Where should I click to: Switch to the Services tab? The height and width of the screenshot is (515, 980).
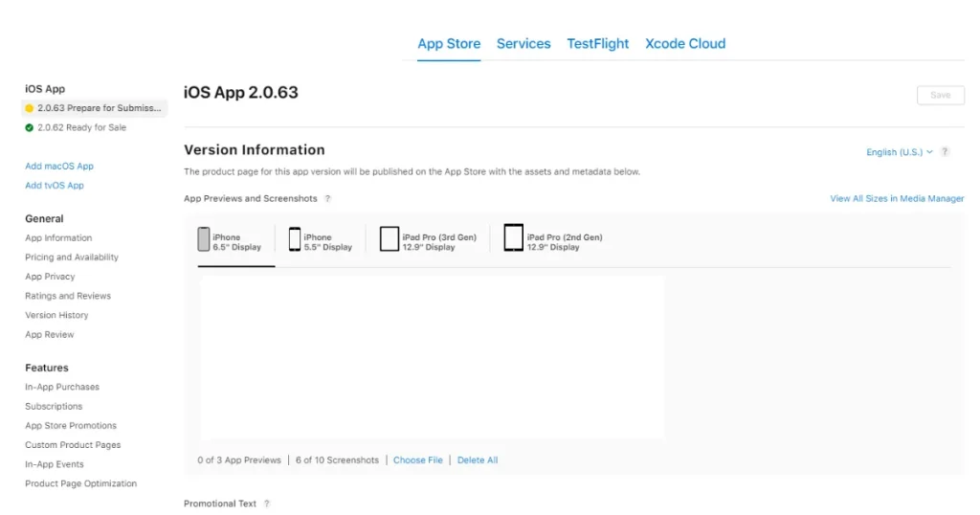[523, 44]
